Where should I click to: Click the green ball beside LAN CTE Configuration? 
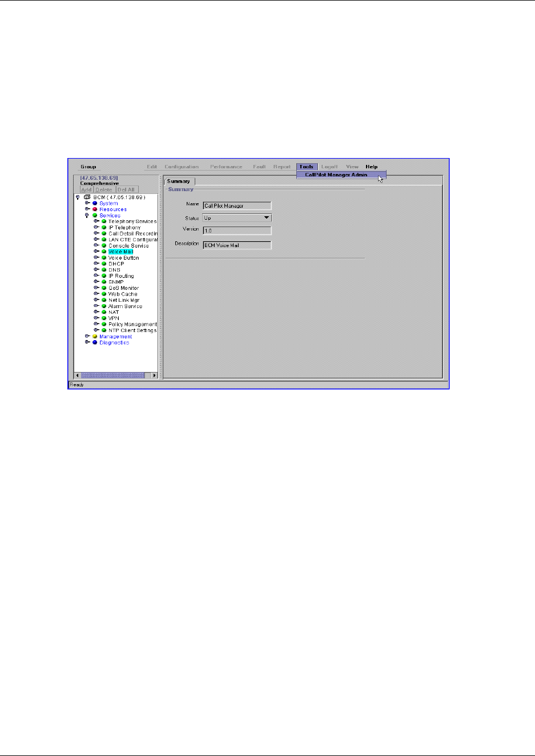pyautogui.click(x=104, y=240)
